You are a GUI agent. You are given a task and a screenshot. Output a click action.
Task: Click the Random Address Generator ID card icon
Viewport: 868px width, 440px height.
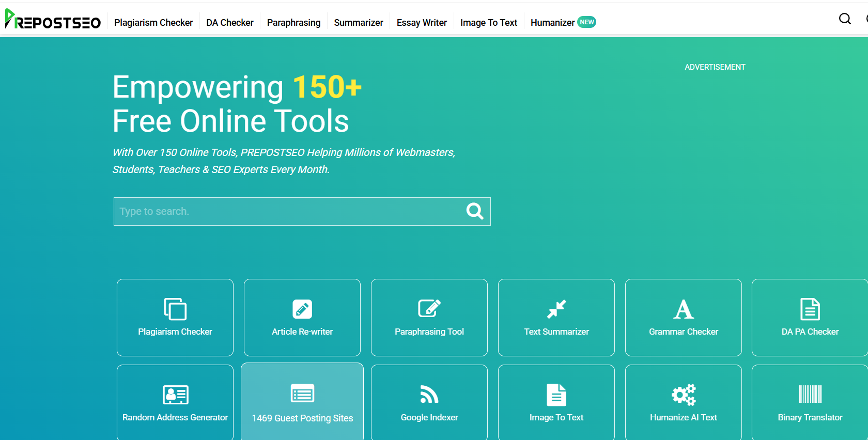[x=175, y=395]
